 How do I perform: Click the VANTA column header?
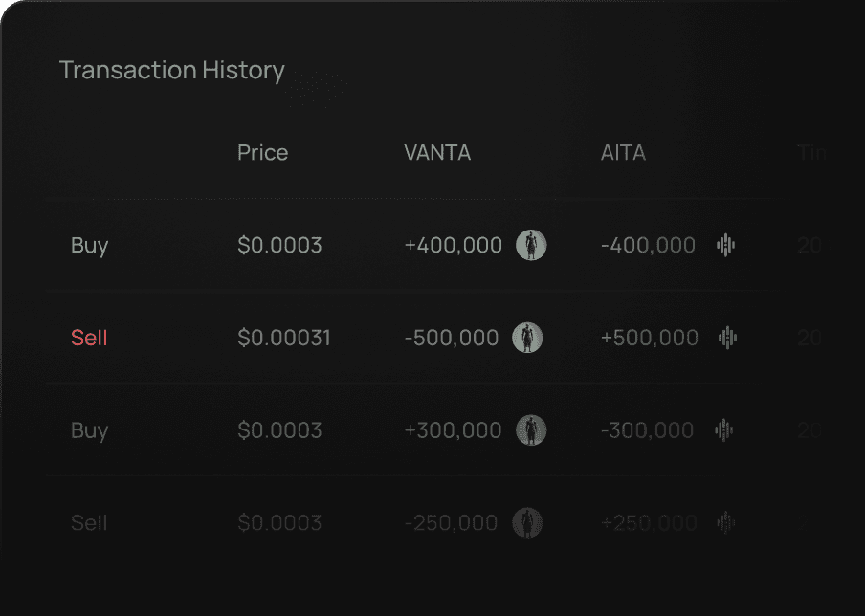tap(437, 153)
